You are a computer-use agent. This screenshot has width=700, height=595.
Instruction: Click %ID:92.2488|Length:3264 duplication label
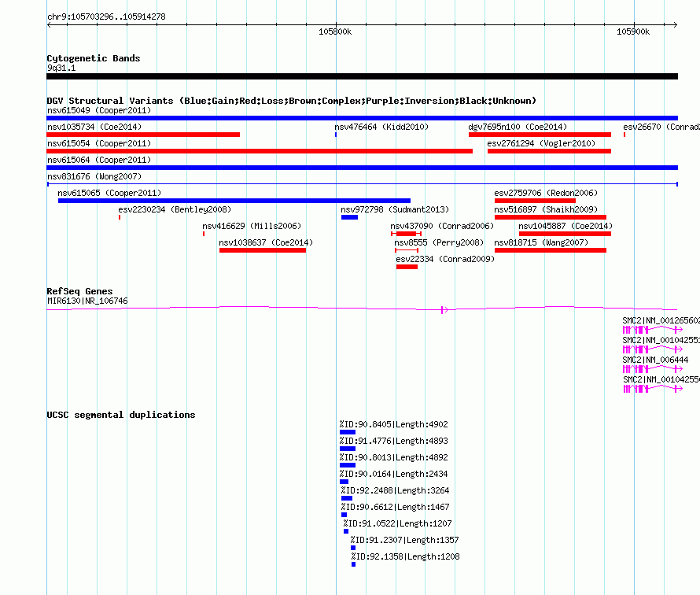(395, 490)
